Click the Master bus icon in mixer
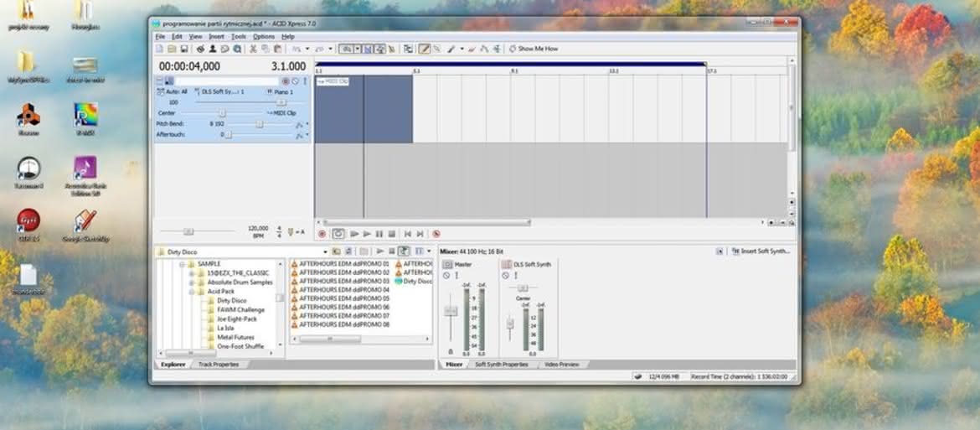Image resolution: width=980 pixels, height=430 pixels. [447, 264]
